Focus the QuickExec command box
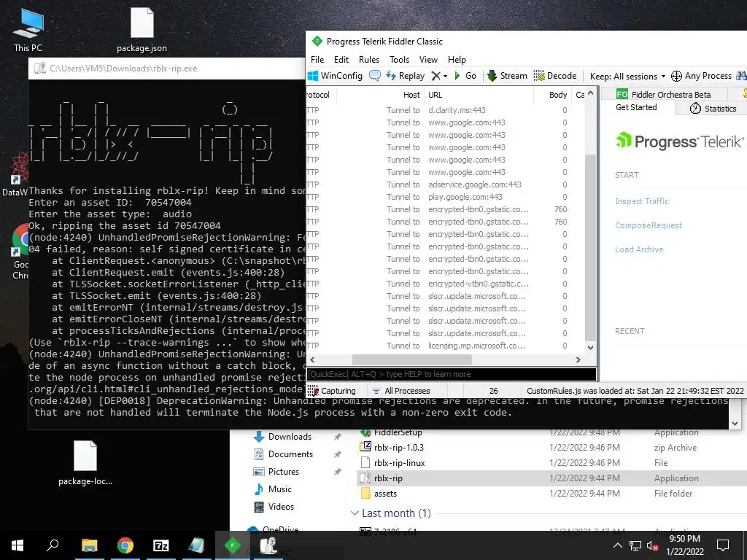Screen dimensions: 747x560 pyautogui.click(x=451, y=374)
